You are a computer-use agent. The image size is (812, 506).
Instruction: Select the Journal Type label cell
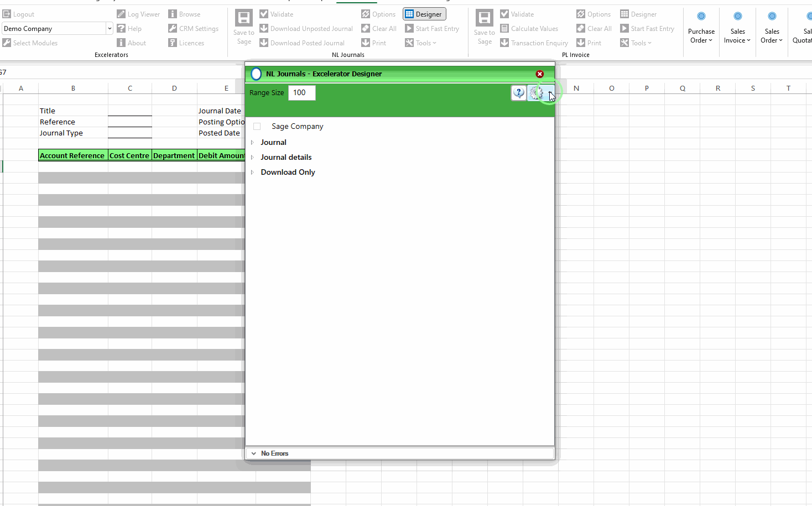[73, 133]
